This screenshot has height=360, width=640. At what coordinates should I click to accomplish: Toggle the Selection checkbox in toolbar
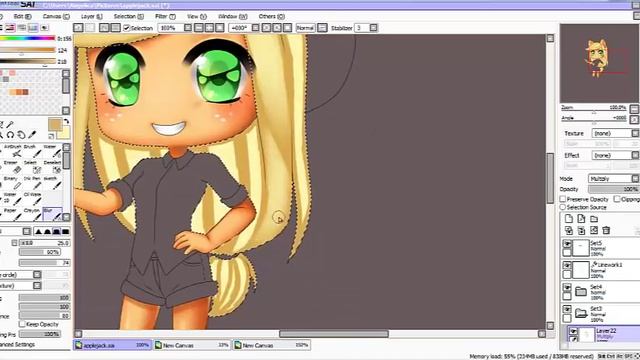[127, 28]
